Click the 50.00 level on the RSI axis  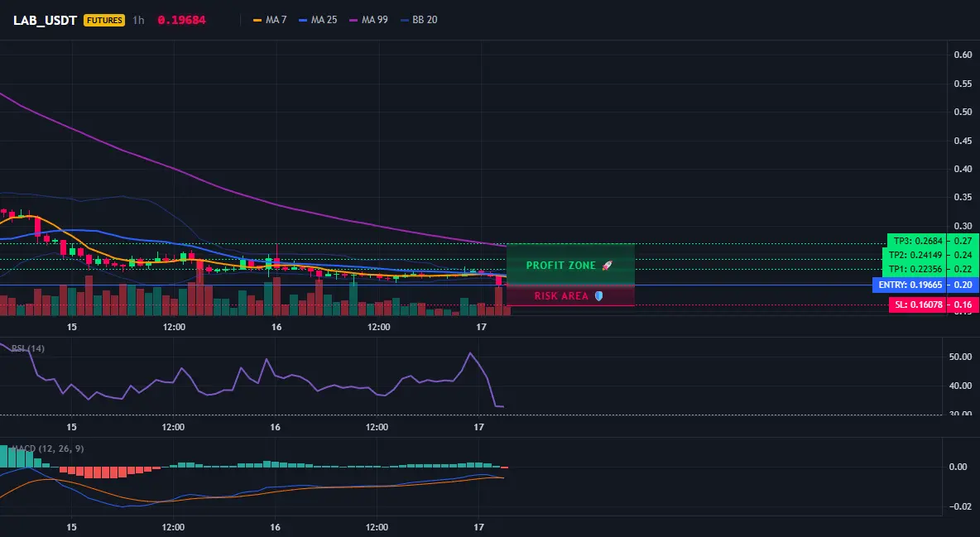[960, 357]
